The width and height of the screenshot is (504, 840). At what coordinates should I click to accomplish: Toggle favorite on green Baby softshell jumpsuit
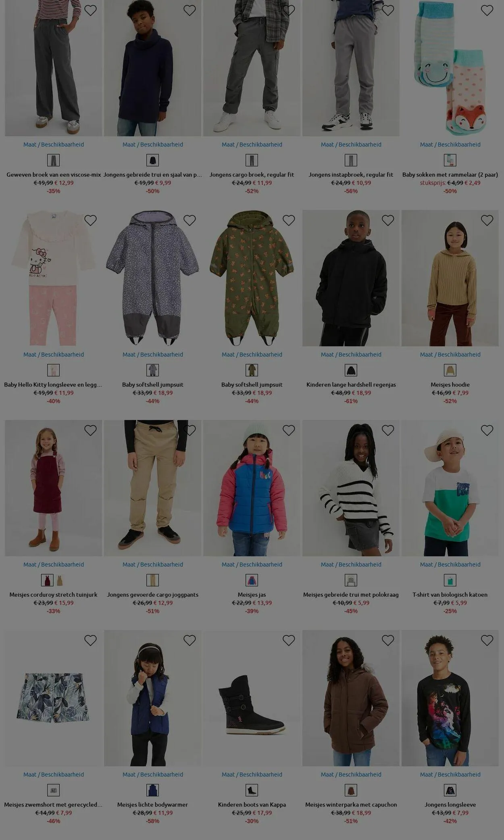288,220
